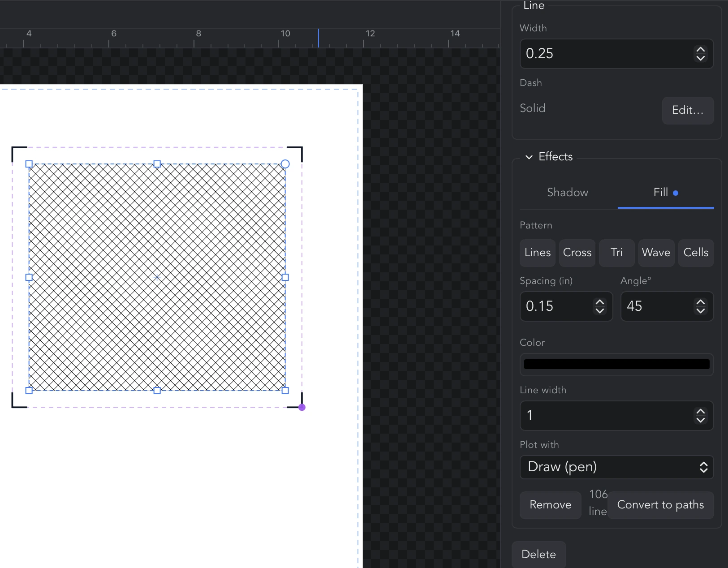Open the black fill Color swatch
This screenshot has height=568, width=728.
[x=616, y=364]
